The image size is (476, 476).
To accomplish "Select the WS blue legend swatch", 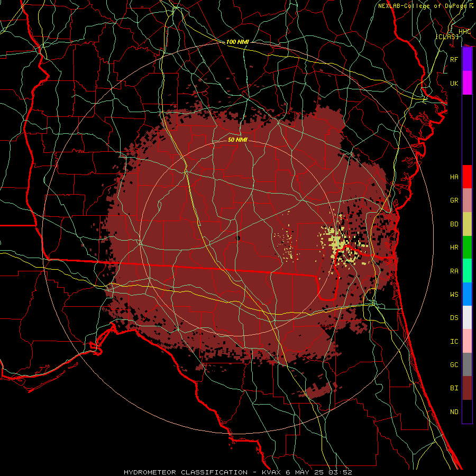I will [x=467, y=294].
